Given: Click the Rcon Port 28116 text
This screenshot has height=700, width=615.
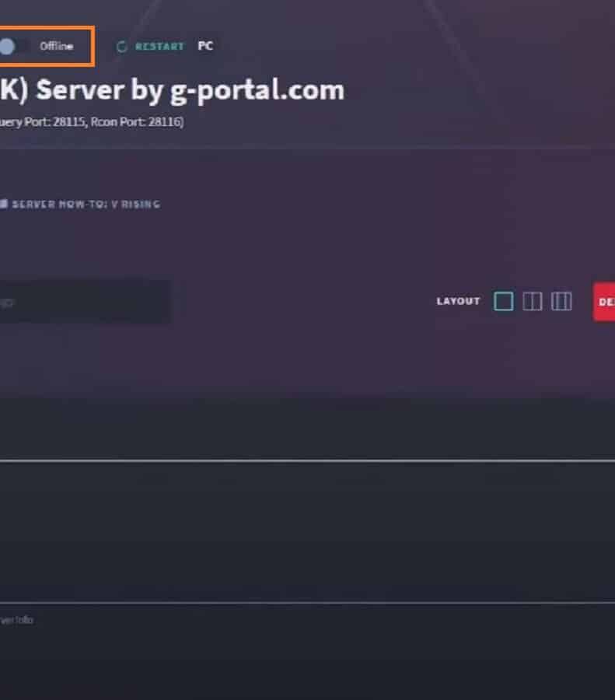Looking at the screenshot, I should coord(136,122).
